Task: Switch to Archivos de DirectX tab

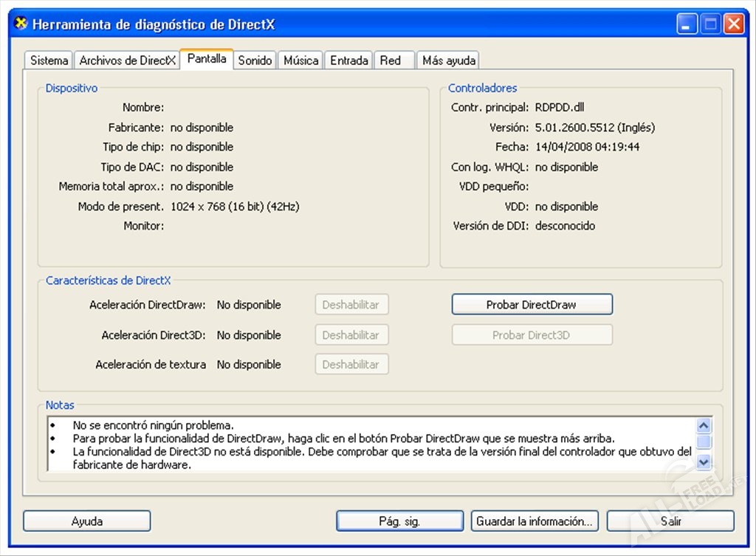Action: point(127,61)
